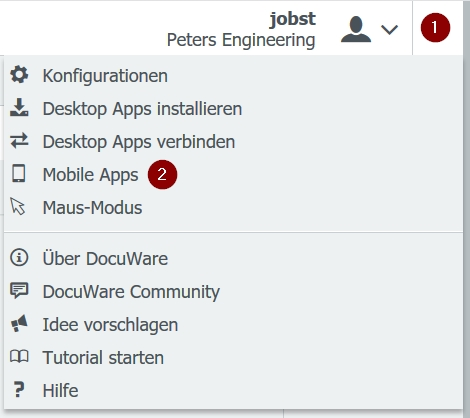
Task: Click the arrows icon for Desktop Apps verbinden
Action: 19,141
